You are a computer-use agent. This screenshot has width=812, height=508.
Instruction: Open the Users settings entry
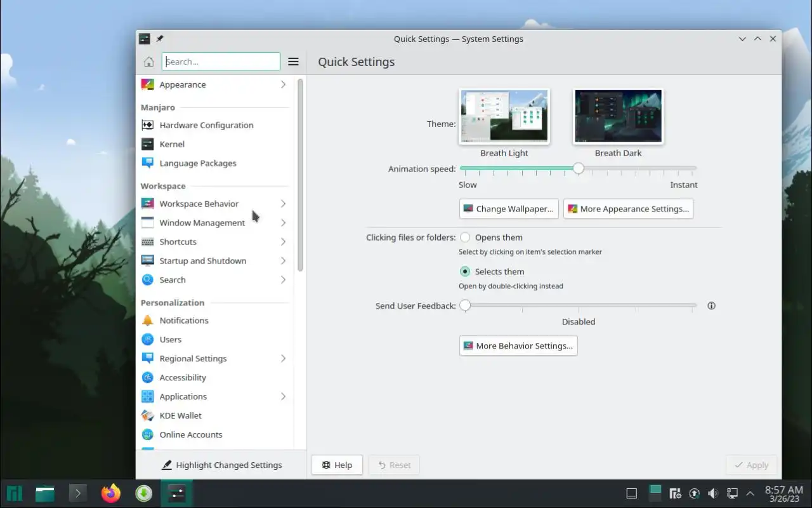214,340
